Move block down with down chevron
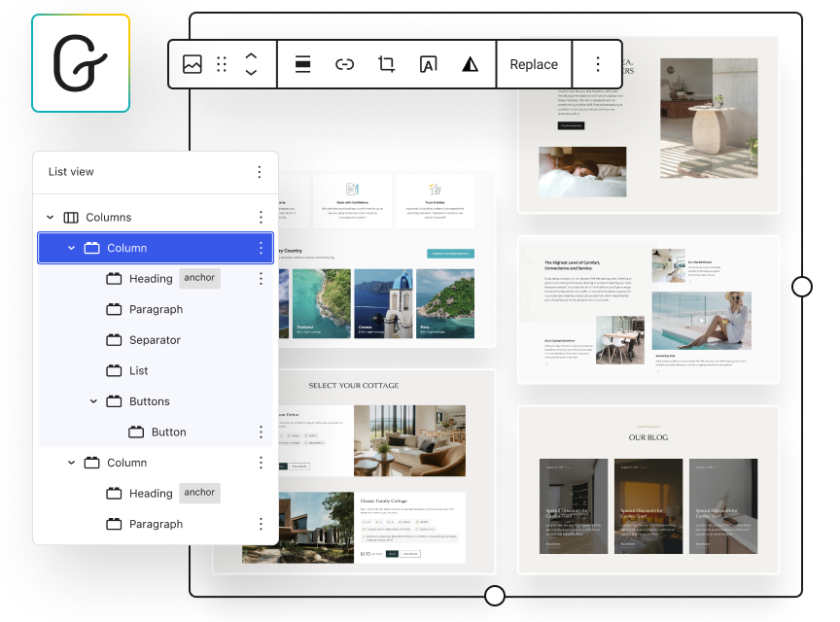 click(x=251, y=73)
